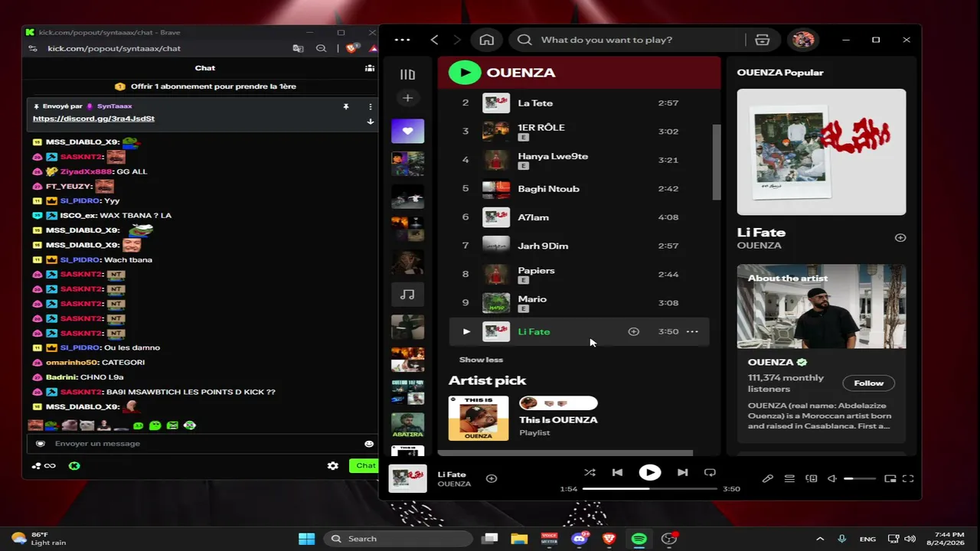Click the Spotify search field
This screenshot has height=551, width=980.
[628, 40]
